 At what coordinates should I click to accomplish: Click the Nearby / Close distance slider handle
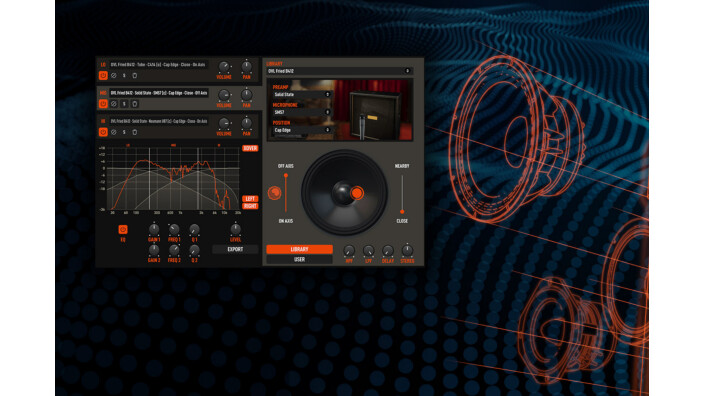point(402,211)
